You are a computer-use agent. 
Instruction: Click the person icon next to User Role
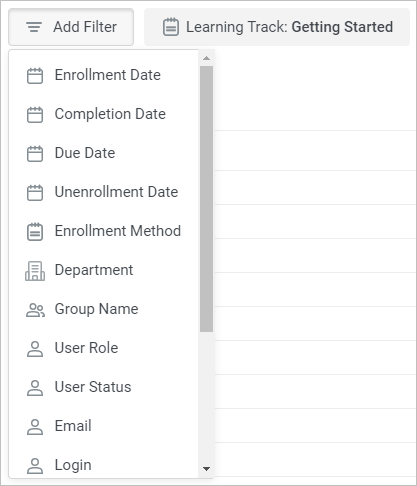(x=35, y=349)
